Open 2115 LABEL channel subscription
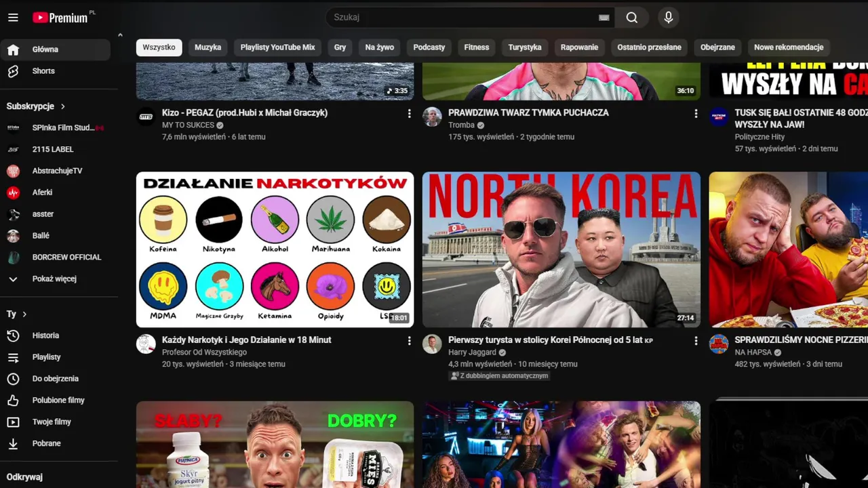 (56, 149)
